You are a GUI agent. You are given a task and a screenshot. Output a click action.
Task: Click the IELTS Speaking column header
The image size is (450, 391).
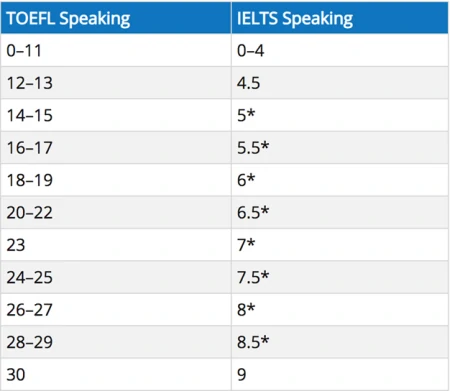340,18
